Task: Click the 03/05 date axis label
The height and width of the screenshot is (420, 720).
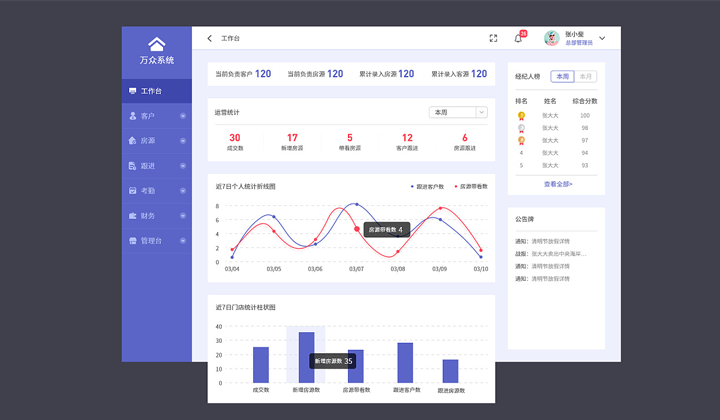Action: click(274, 269)
